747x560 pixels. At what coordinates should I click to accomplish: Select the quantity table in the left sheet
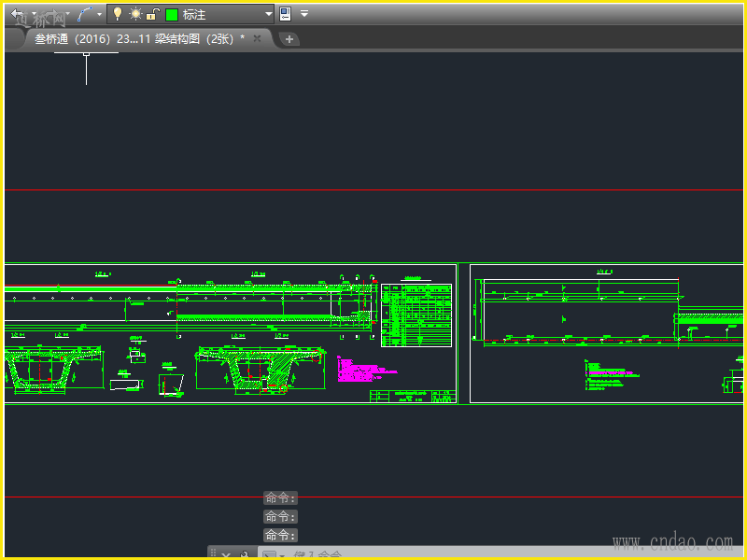(416, 315)
